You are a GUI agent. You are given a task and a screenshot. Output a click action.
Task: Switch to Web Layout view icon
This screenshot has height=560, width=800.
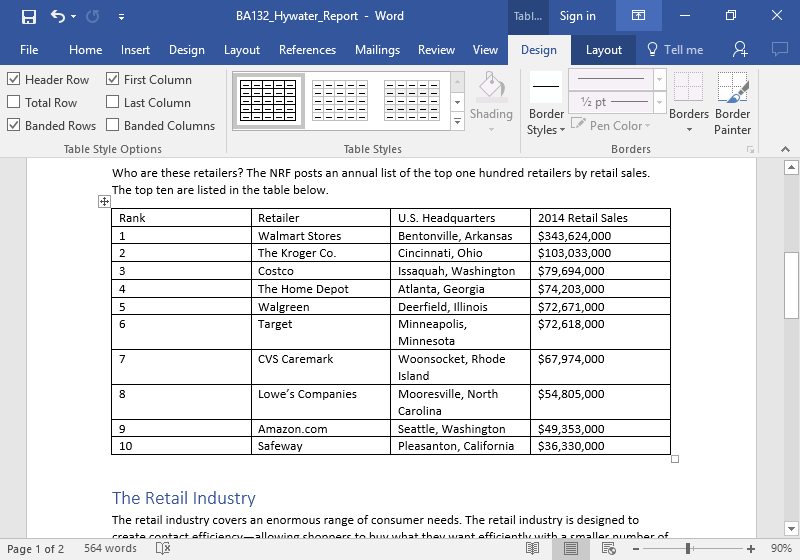click(x=609, y=549)
